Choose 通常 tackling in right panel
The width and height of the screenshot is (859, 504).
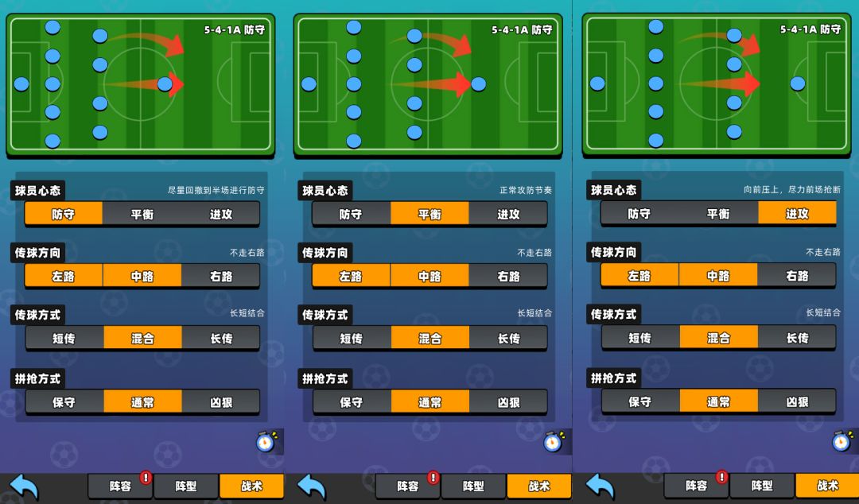[x=719, y=401]
